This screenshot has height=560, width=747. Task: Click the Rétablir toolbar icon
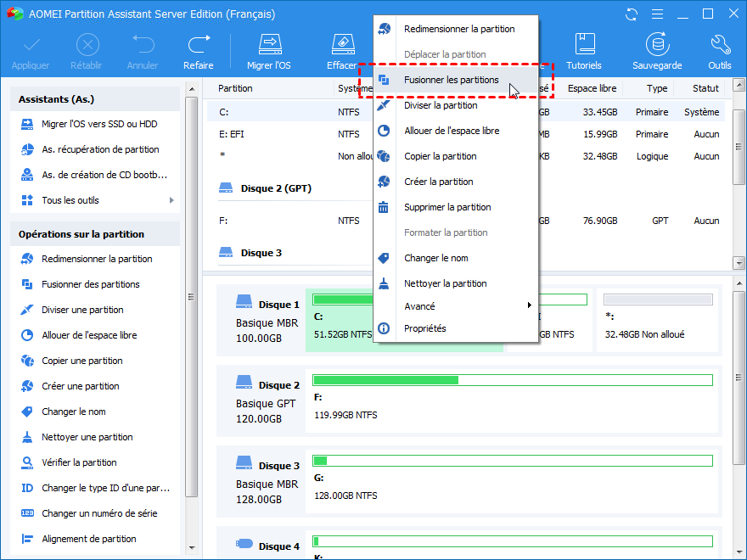(87, 46)
